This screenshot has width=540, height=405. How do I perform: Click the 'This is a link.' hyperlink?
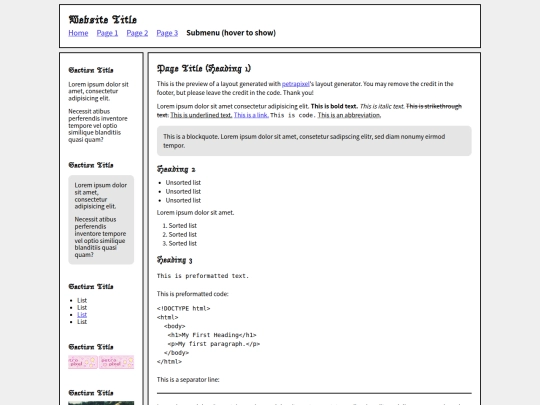tap(251, 115)
